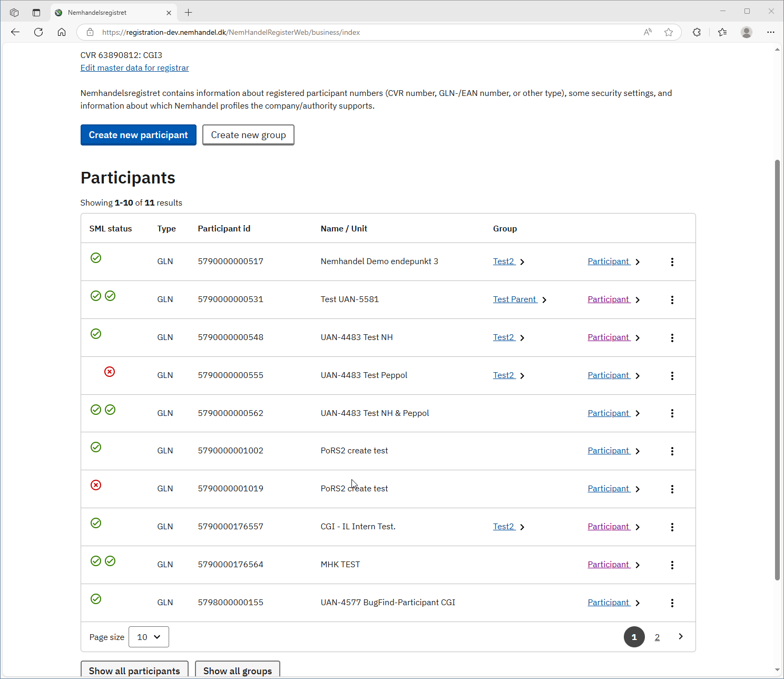Go to page 2 of results
The image size is (784, 679).
(x=657, y=637)
